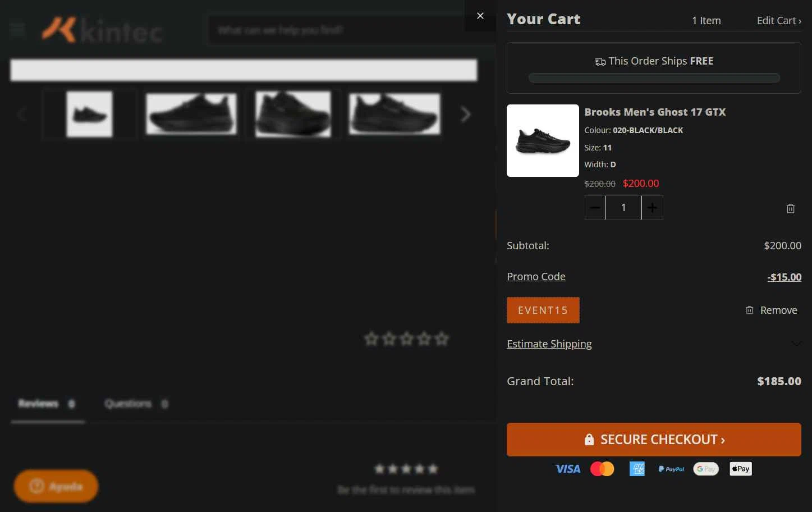Select the Apple Pay icon
The image size is (812, 512).
(741, 469)
